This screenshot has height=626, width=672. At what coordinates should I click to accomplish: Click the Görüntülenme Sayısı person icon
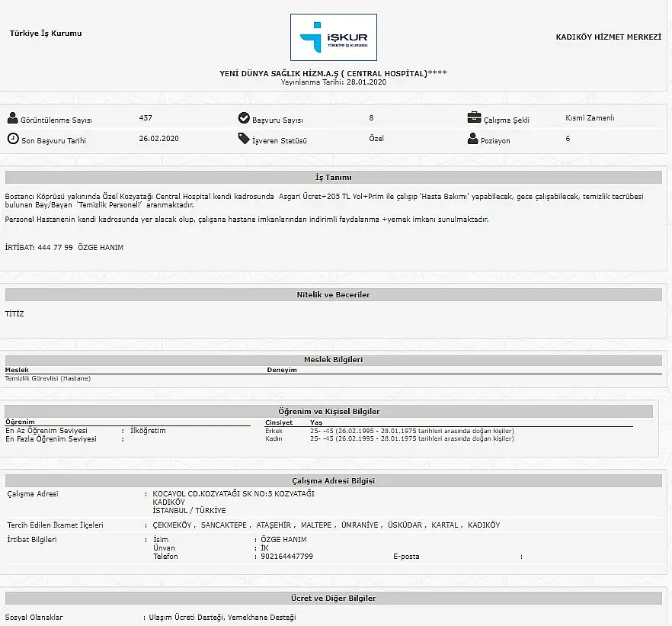point(13,118)
